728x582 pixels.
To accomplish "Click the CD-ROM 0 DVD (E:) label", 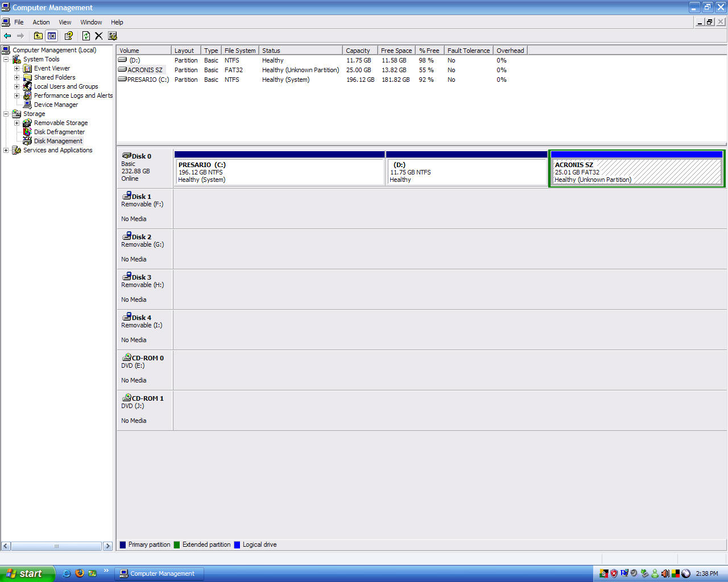I will tap(145, 370).
